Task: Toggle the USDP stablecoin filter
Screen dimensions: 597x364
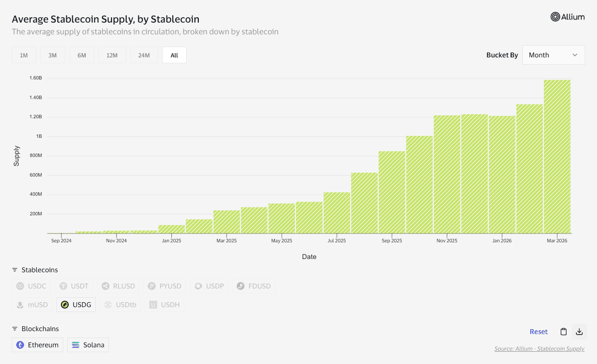Action: [209, 286]
